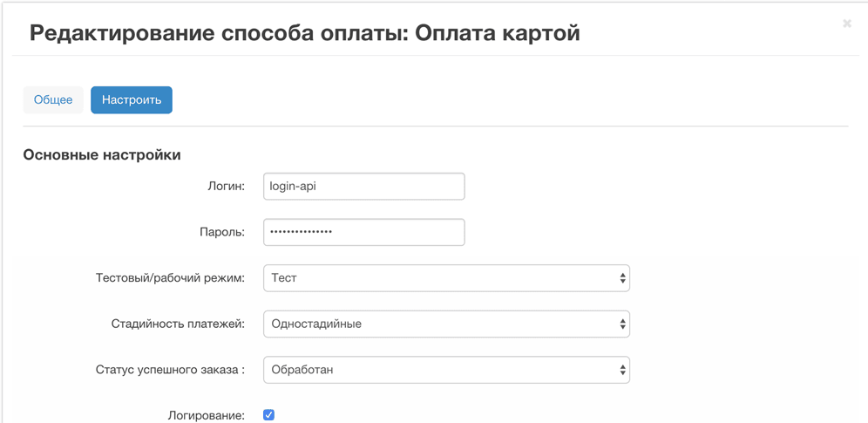Click the Пароль: field label
868x423 pixels.
pyautogui.click(x=222, y=232)
